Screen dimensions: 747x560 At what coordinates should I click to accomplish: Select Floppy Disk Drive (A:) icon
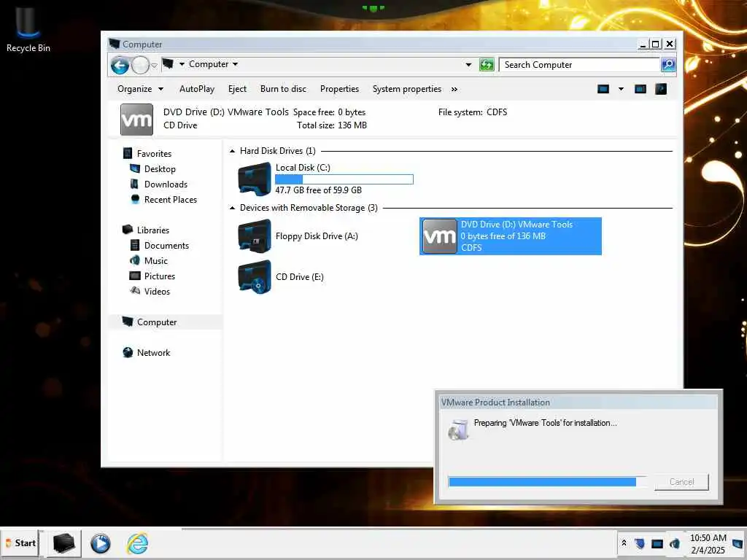(x=255, y=236)
